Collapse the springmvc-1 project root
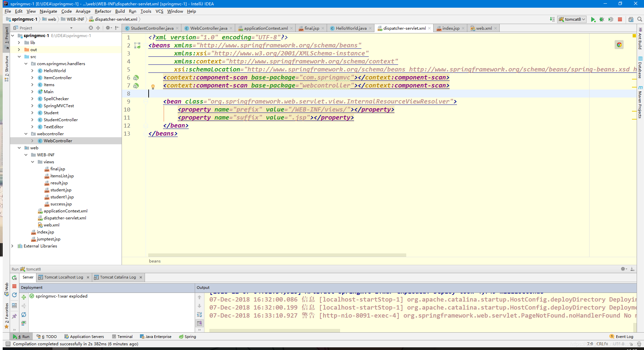644x350 pixels. (x=13, y=35)
